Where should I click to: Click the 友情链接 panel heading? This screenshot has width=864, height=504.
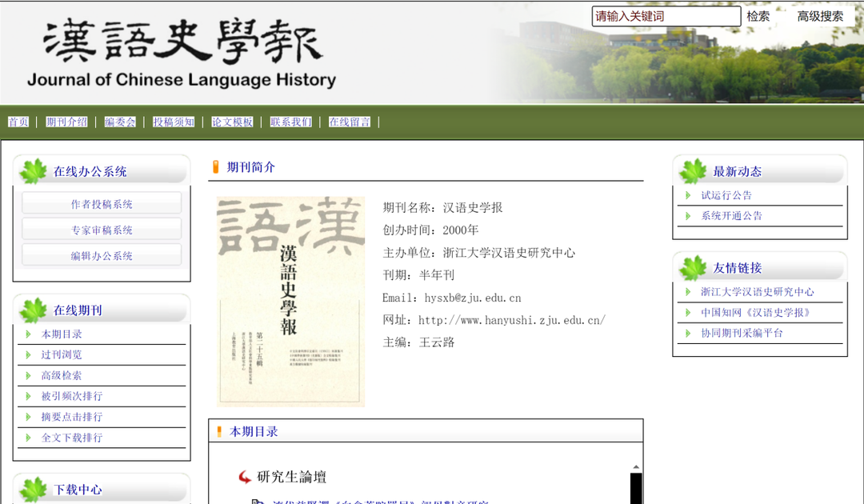pyautogui.click(x=738, y=268)
